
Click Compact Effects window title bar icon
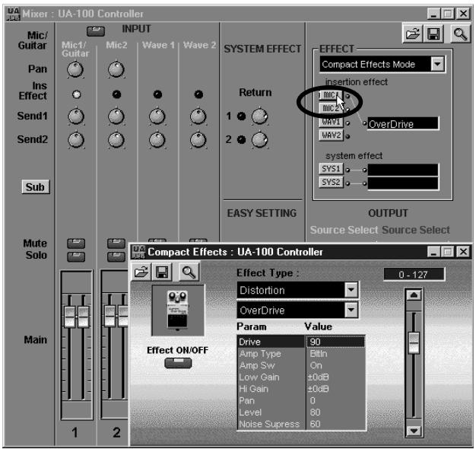[138, 252]
